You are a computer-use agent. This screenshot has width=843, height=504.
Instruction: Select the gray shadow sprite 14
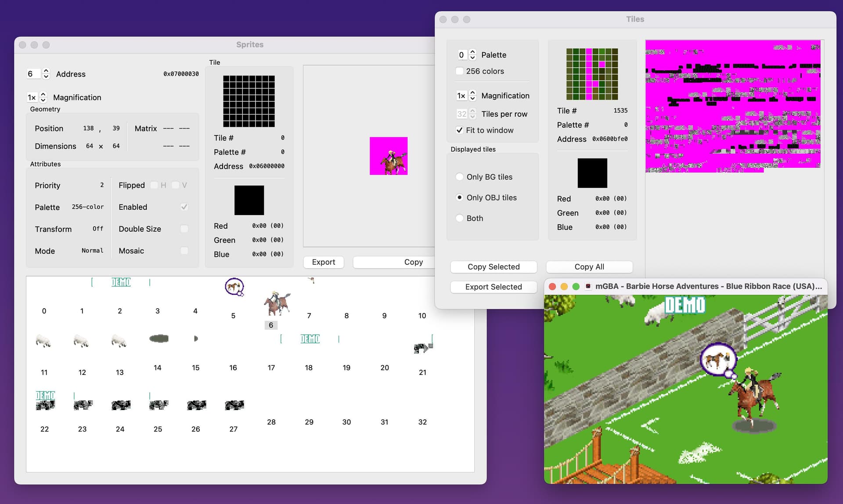159,338
